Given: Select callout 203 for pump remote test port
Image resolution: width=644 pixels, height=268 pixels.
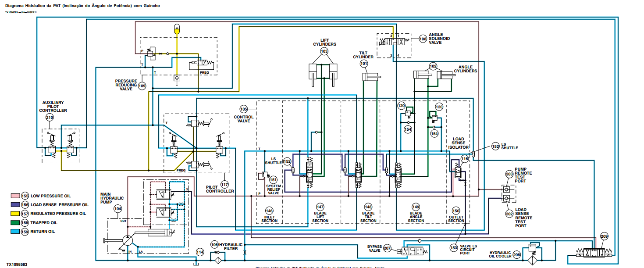Looking at the screenshot, I should coord(509,174).
